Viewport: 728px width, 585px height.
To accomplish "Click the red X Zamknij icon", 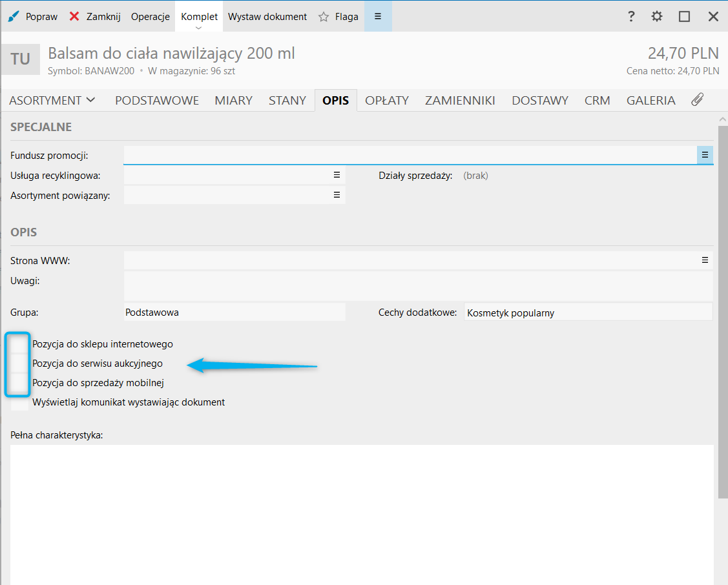I will [x=75, y=17].
